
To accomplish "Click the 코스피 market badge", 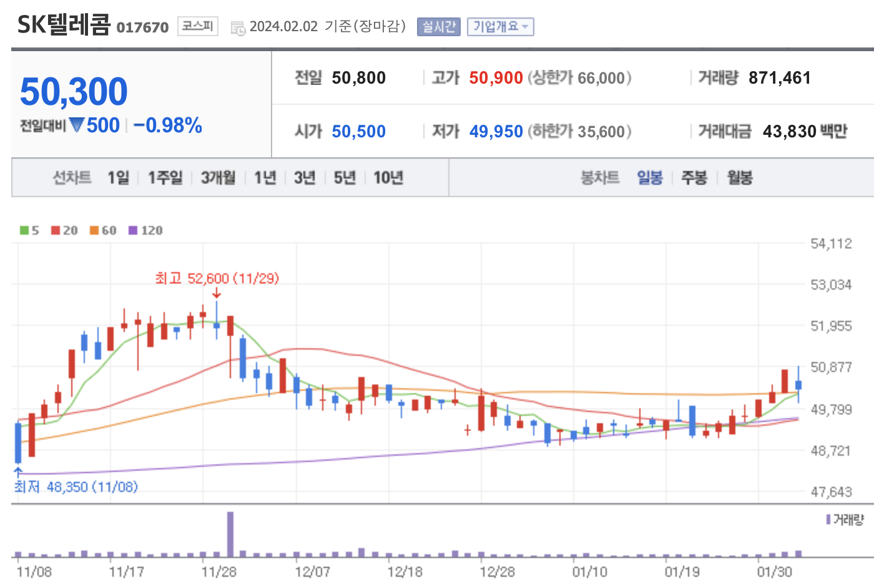I will coord(198,26).
